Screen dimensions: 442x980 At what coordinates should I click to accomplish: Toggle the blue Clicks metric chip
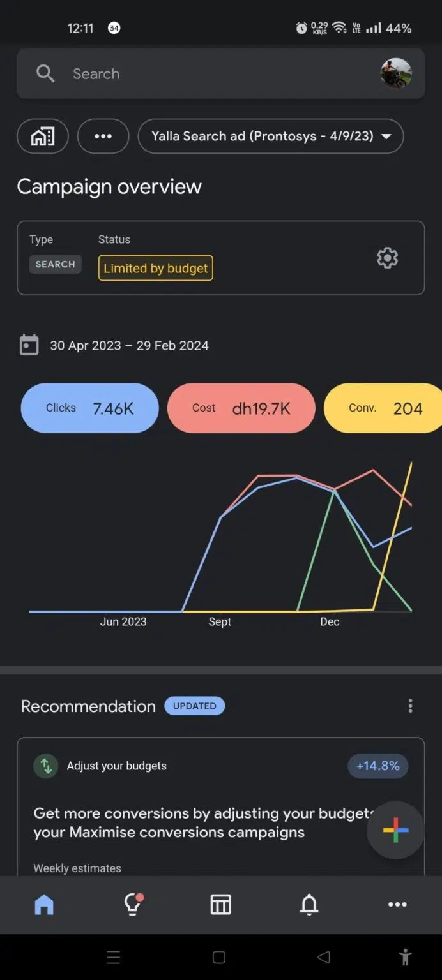coord(89,408)
